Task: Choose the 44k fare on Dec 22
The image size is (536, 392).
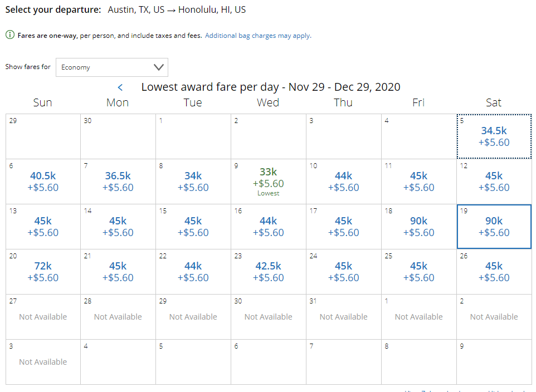Action: click(x=193, y=272)
